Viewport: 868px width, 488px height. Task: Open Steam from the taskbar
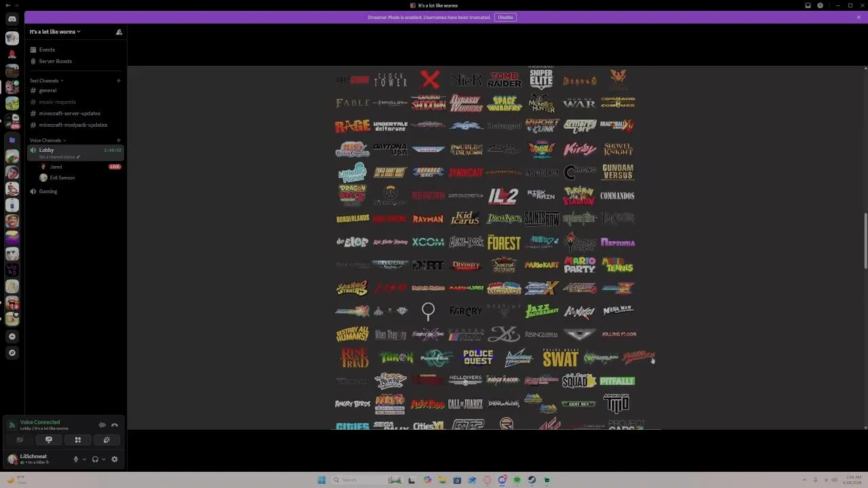point(532,480)
